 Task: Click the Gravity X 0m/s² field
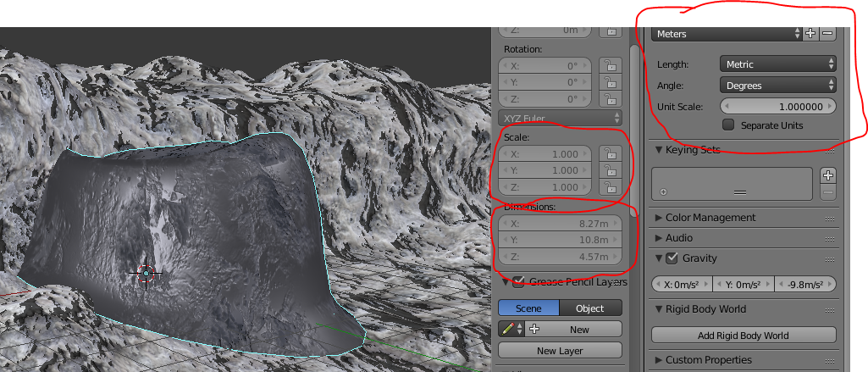pos(682,285)
